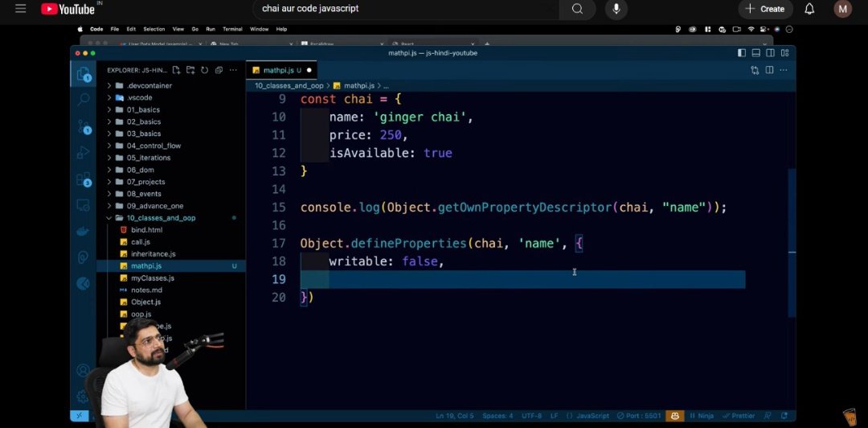868x428 pixels.
Task: Open the Selection menu
Action: (x=154, y=29)
